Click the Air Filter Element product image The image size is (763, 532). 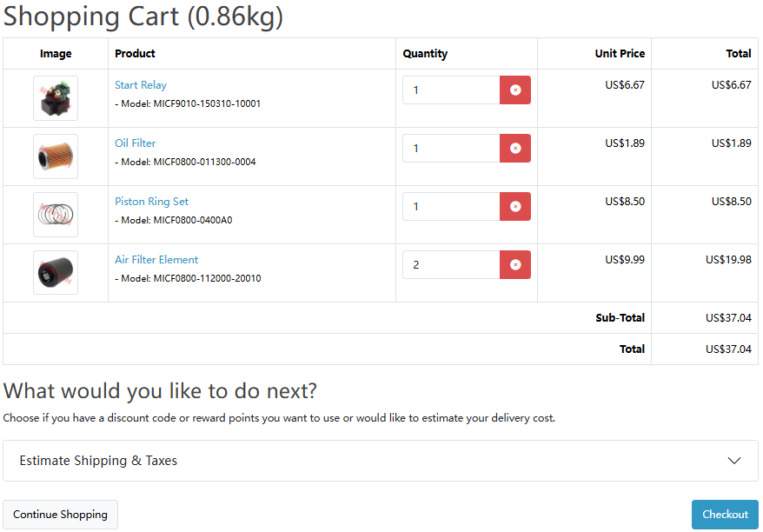click(55, 272)
